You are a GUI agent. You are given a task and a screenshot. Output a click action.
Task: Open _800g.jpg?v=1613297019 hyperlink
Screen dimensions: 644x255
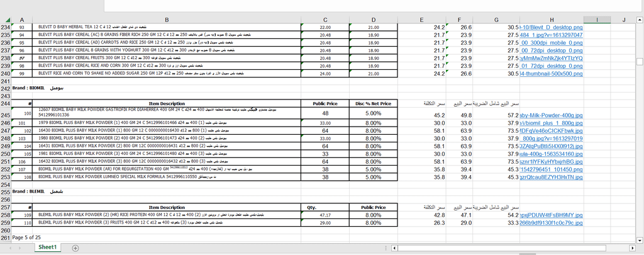pyautogui.click(x=551, y=139)
